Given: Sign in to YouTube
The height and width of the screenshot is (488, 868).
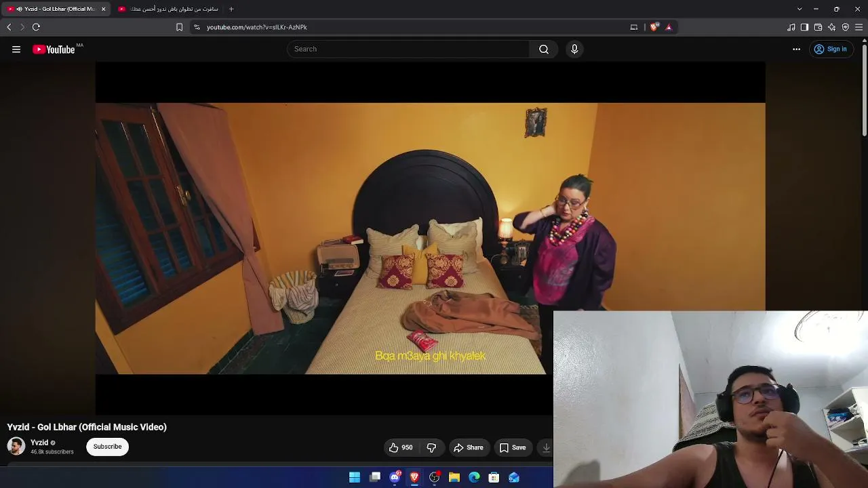Looking at the screenshot, I should coord(830,49).
